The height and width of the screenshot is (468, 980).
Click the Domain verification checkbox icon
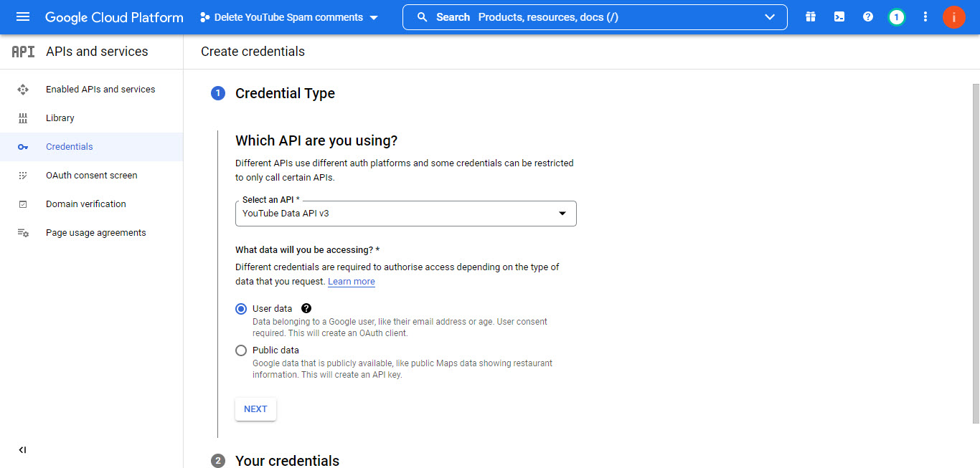[x=23, y=204]
